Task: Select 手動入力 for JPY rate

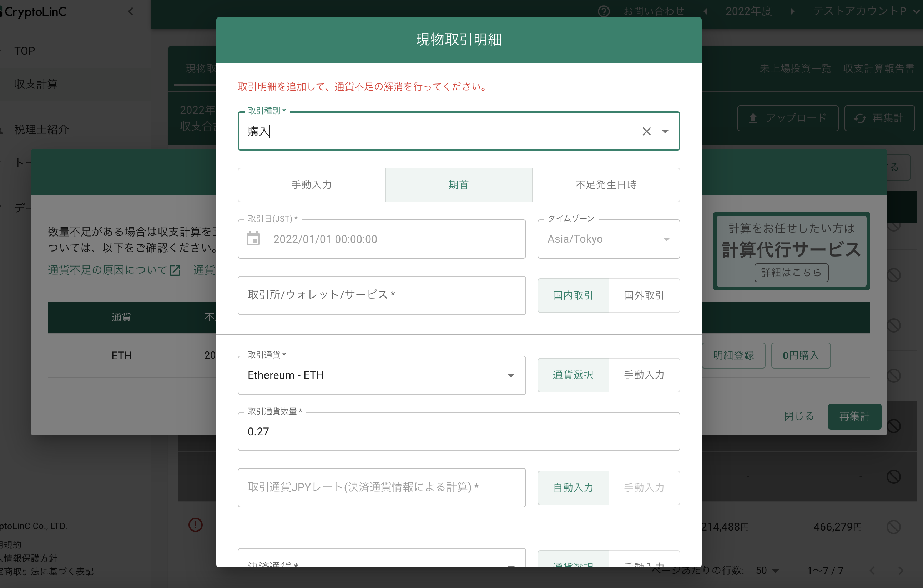Action: click(644, 488)
